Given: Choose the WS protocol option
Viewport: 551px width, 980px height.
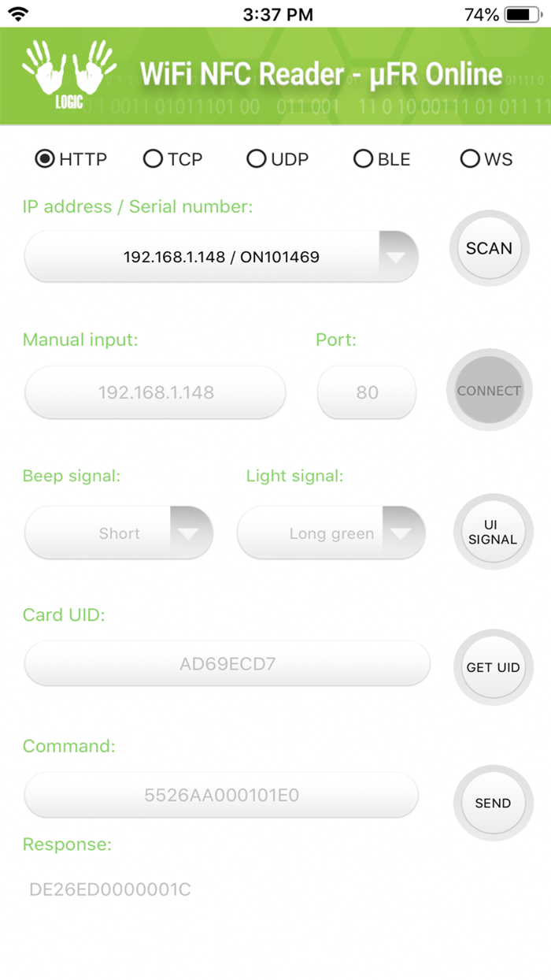Looking at the screenshot, I should click(470, 159).
